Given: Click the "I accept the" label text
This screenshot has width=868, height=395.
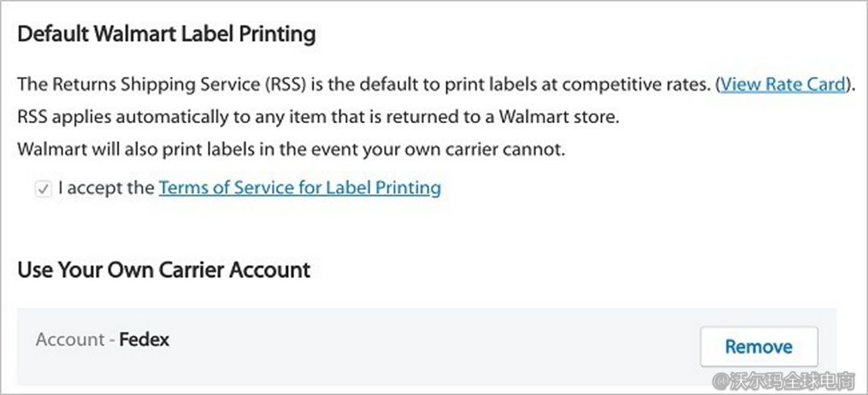Looking at the screenshot, I should point(106,188).
